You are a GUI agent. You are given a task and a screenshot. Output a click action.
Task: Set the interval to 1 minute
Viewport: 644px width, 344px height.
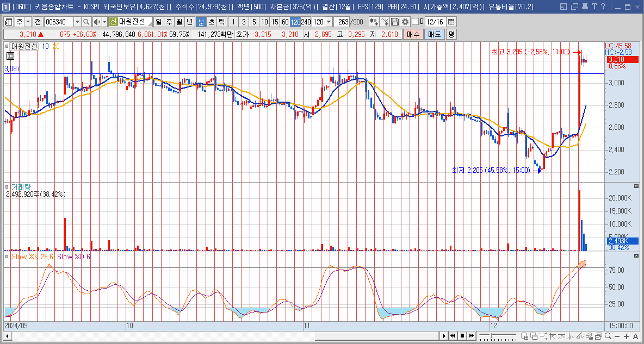233,22
